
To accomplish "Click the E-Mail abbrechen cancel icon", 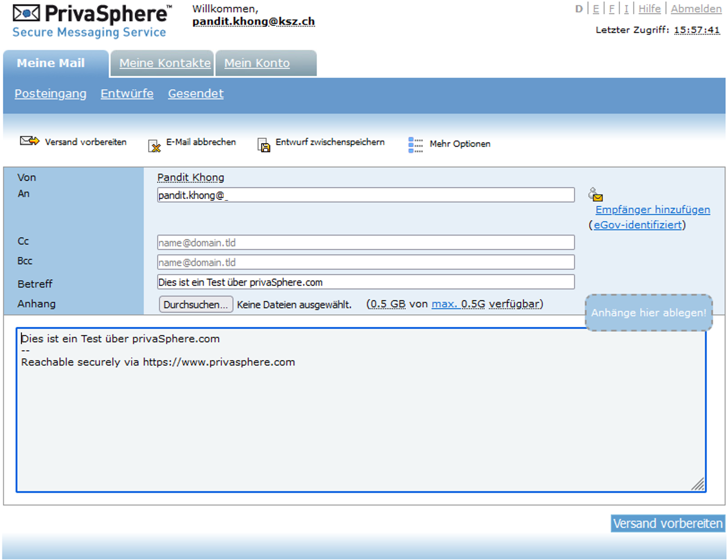I will 154,146.
